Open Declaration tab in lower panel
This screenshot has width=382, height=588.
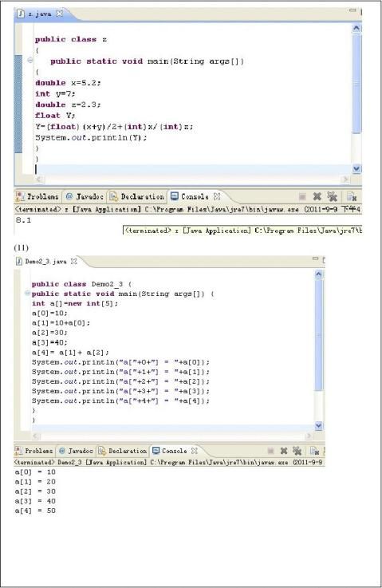123,451
